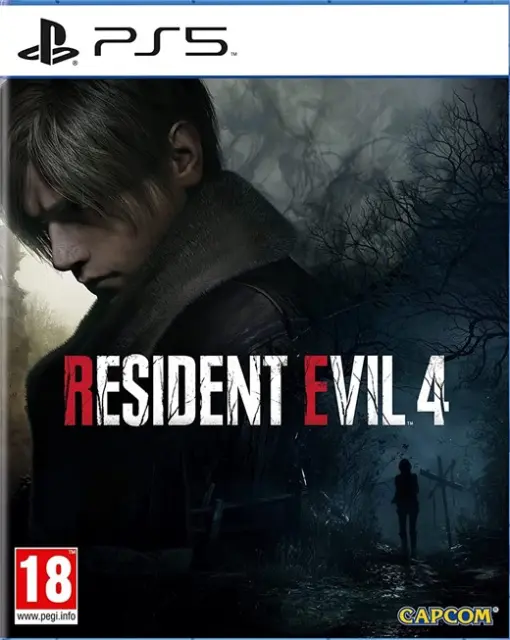Click the wooden cross signpost near silhouette

443,494
